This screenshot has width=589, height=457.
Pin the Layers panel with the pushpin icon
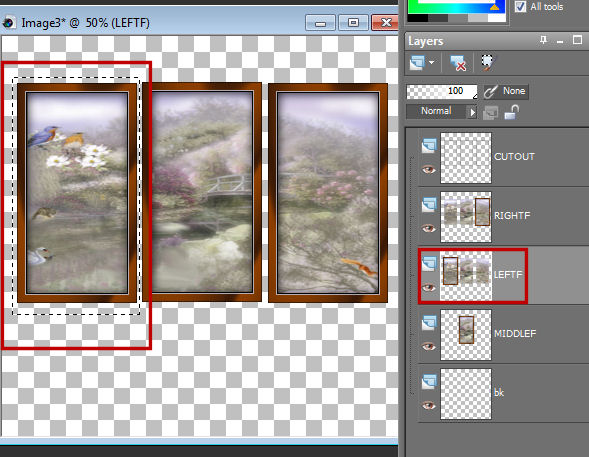(543, 40)
